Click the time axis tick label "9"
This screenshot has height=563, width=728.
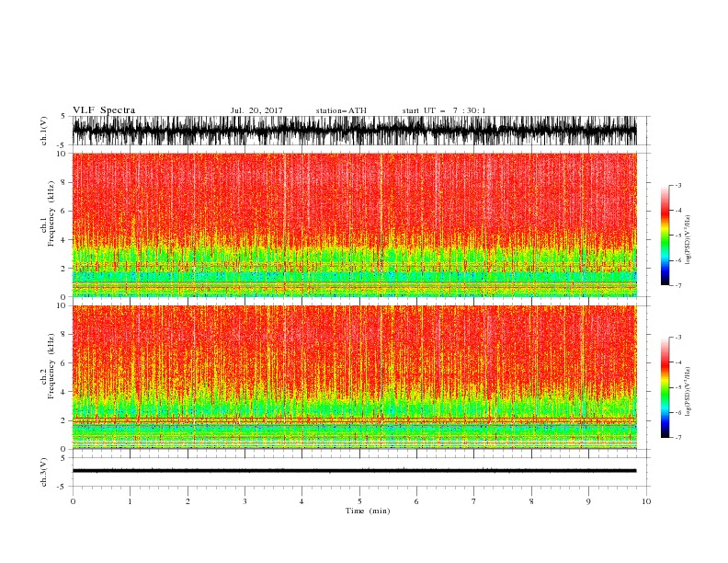click(588, 501)
